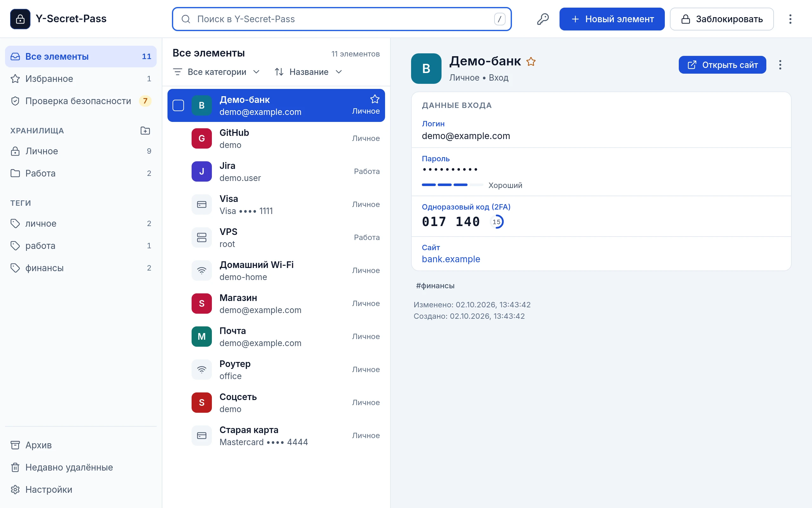The image size is (812, 508).
Task: Click the GitHub red G avatar
Action: [202, 138]
